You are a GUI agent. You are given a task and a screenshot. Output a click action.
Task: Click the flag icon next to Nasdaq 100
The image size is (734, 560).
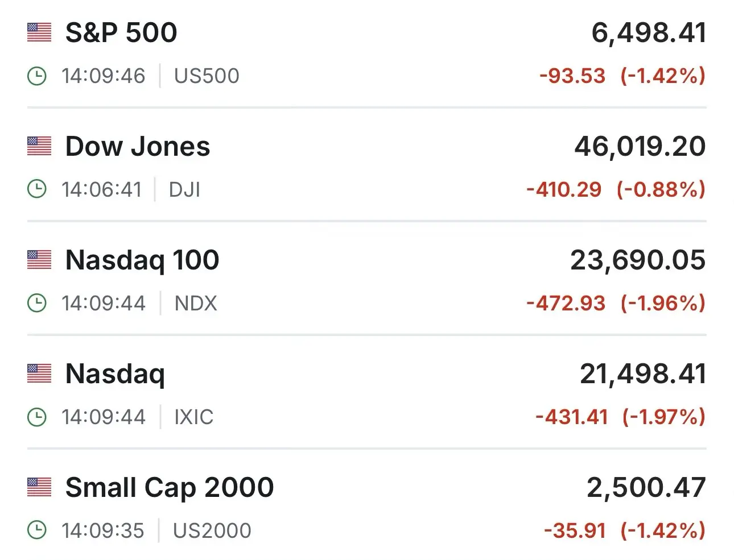click(x=39, y=260)
